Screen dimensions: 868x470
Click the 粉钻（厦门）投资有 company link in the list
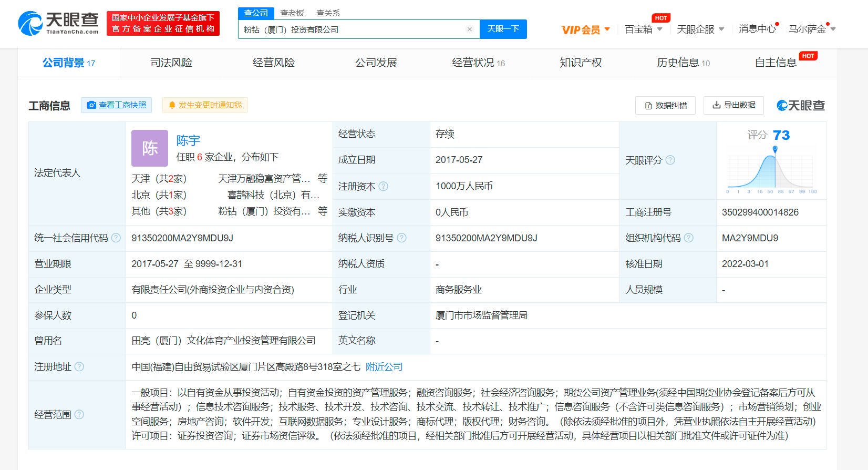264,211
